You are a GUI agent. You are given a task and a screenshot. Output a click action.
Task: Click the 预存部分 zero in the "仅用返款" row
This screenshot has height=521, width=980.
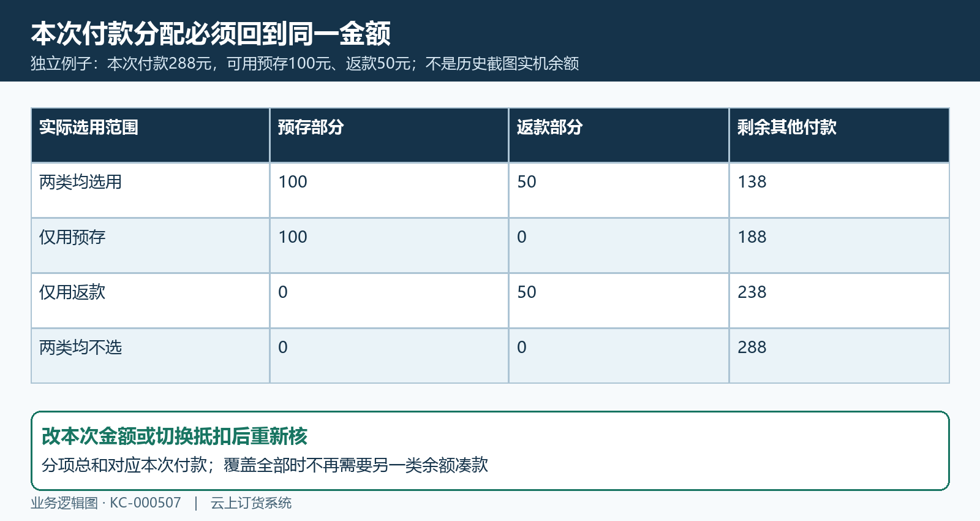coord(283,292)
